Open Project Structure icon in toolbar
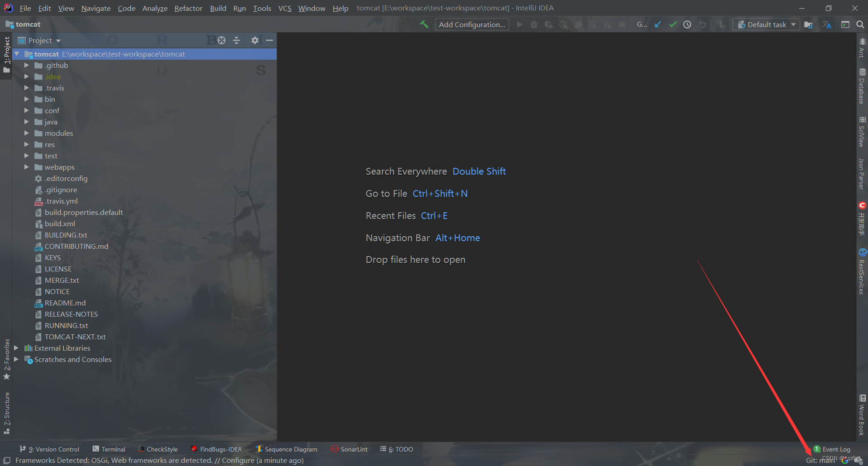868x466 pixels. coord(808,24)
